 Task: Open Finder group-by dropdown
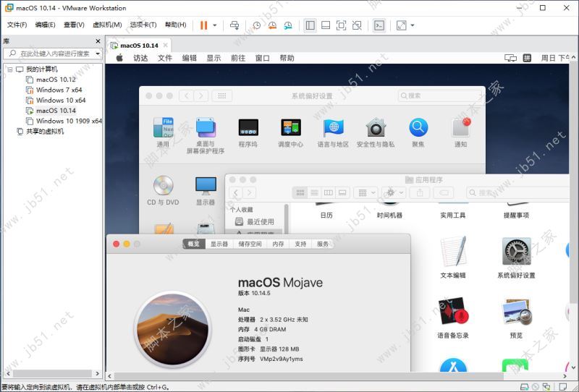click(x=366, y=192)
